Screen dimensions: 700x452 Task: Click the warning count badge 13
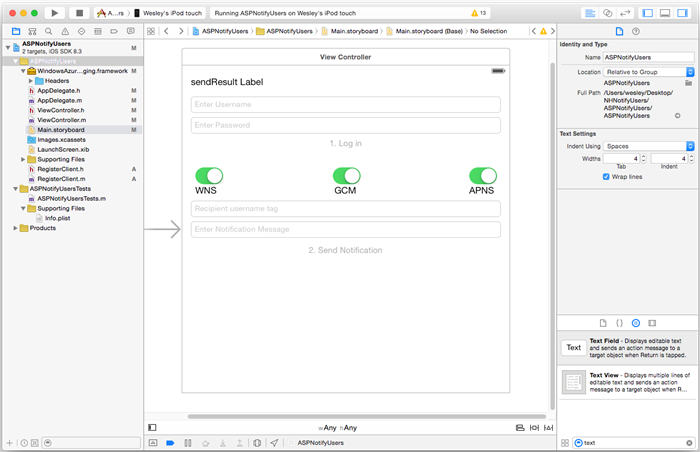tap(479, 13)
